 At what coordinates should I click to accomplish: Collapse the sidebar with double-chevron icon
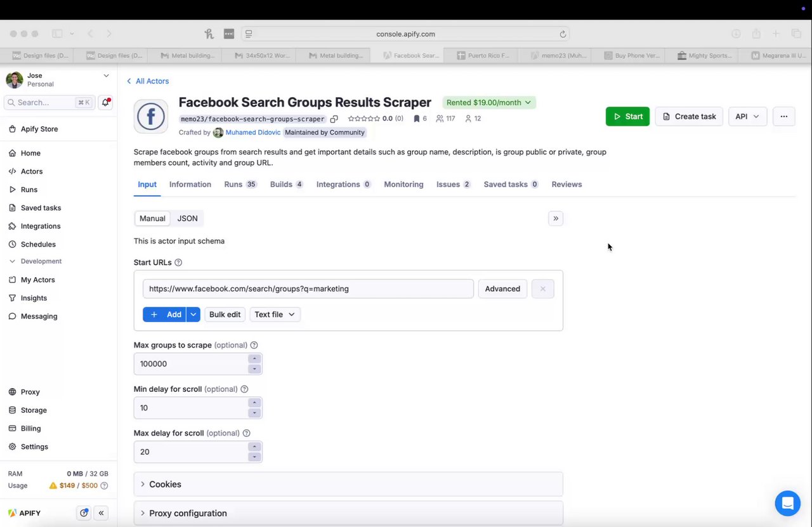(x=101, y=513)
